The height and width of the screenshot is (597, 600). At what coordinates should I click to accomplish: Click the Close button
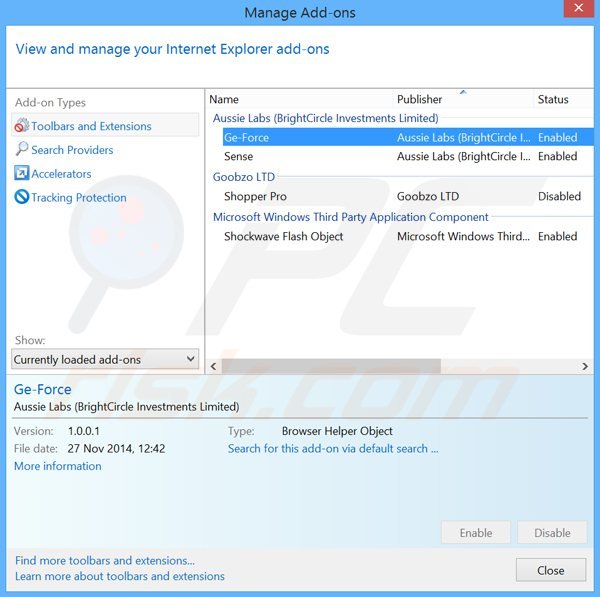[x=550, y=570]
